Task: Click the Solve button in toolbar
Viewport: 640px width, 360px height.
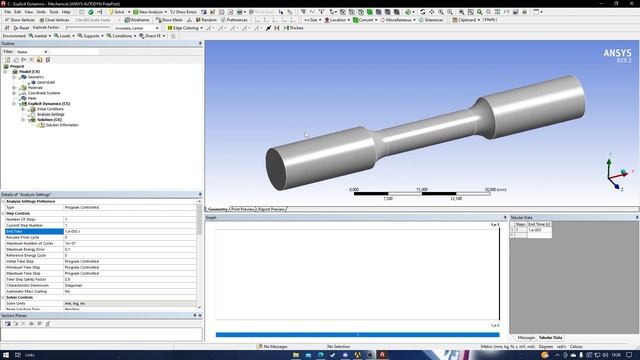Action: pos(117,12)
